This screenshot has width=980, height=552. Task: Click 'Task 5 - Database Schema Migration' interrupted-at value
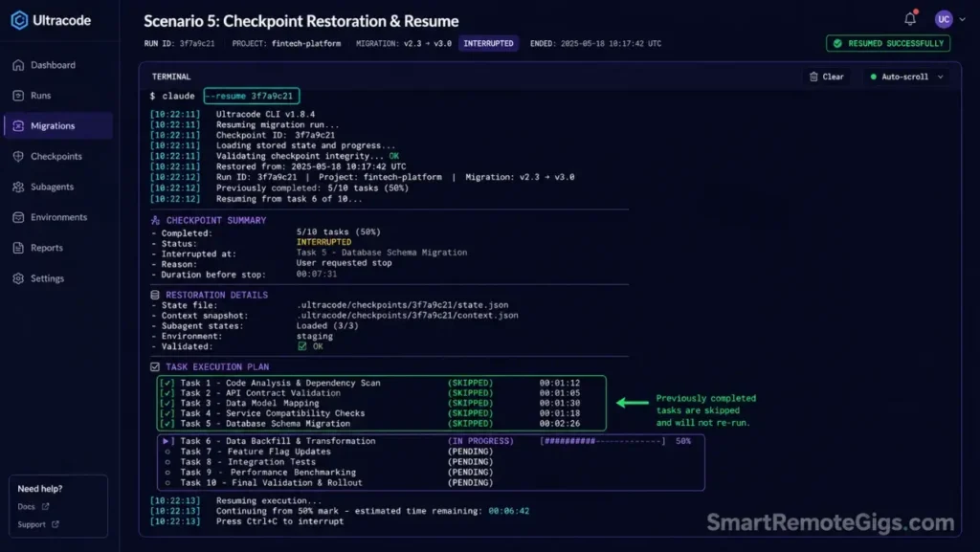(x=382, y=253)
